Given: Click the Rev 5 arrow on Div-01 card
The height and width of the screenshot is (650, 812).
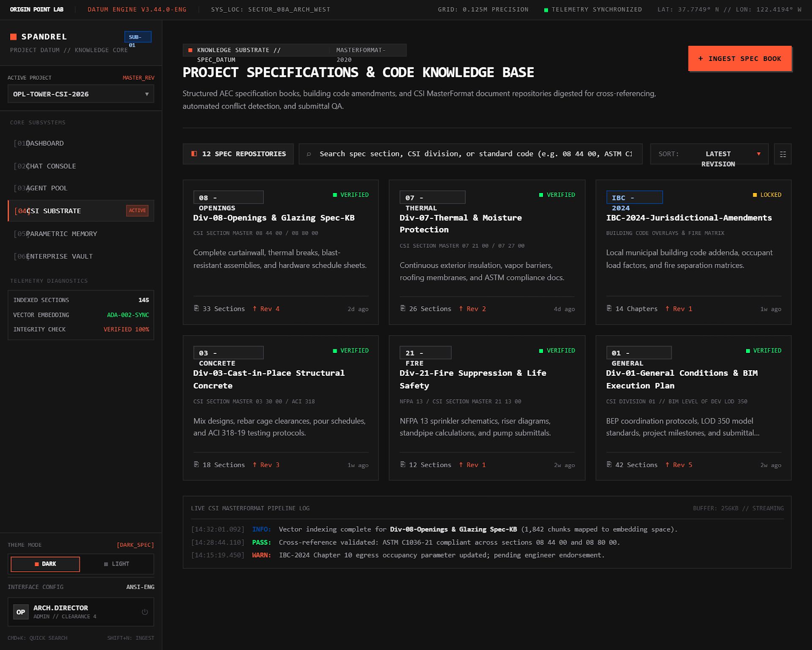Looking at the screenshot, I should point(667,465).
